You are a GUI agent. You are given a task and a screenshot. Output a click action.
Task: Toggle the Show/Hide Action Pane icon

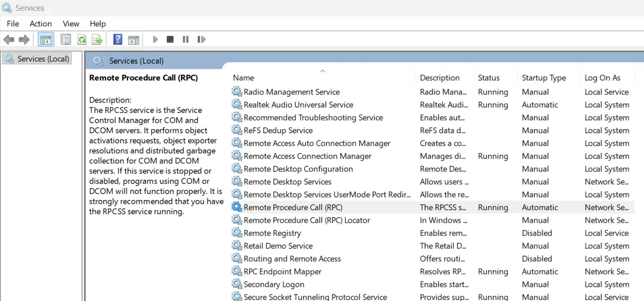tap(133, 39)
